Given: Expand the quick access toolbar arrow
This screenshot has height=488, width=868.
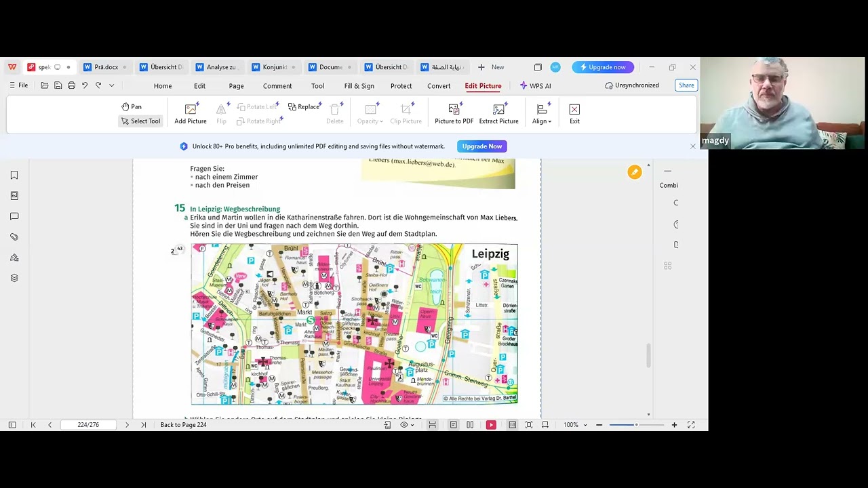Looking at the screenshot, I should coord(112,85).
